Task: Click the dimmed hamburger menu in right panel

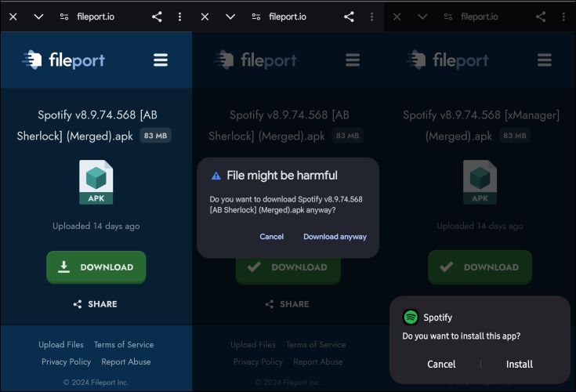Action: (x=545, y=60)
